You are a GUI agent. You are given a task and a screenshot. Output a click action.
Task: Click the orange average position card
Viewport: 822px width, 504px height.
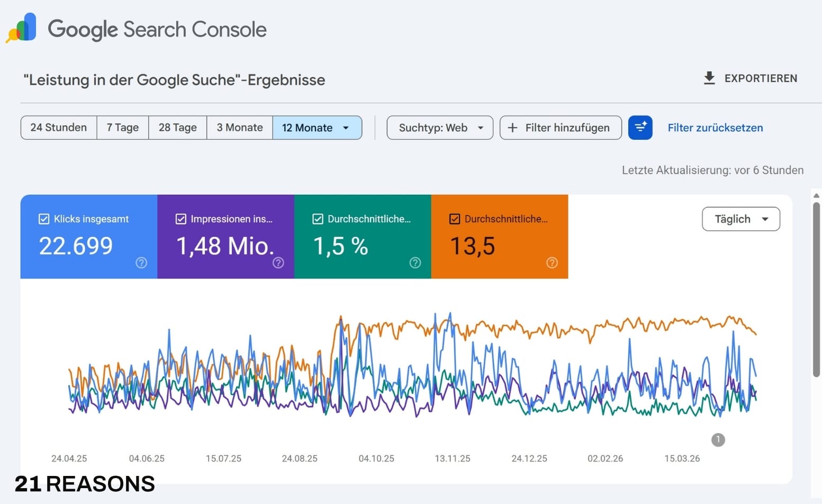click(500, 237)
